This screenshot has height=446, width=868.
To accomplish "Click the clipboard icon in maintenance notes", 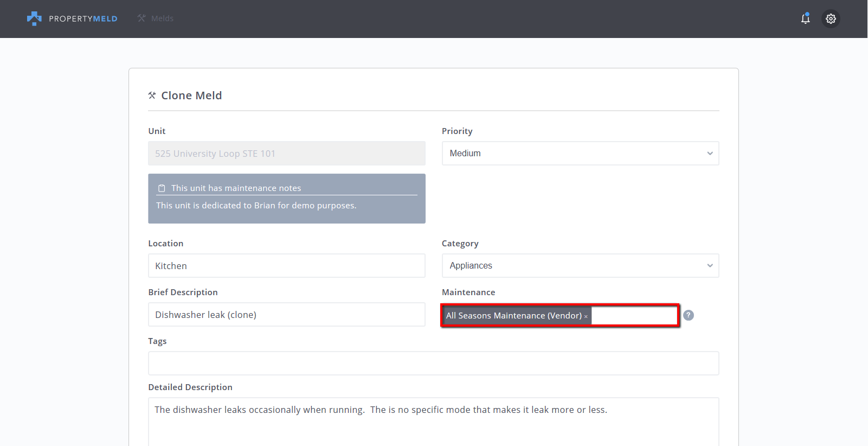I will click(x=162, y=188).
